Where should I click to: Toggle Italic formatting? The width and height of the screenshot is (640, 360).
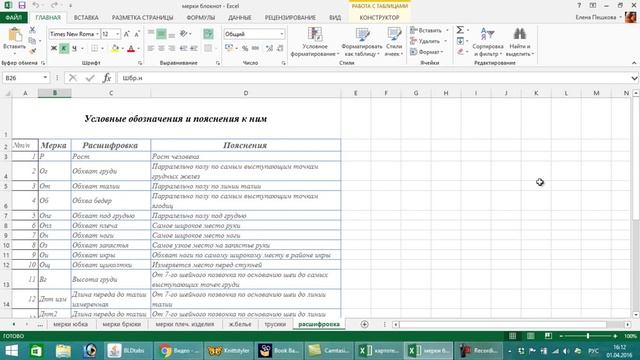(x=64, y=48)
